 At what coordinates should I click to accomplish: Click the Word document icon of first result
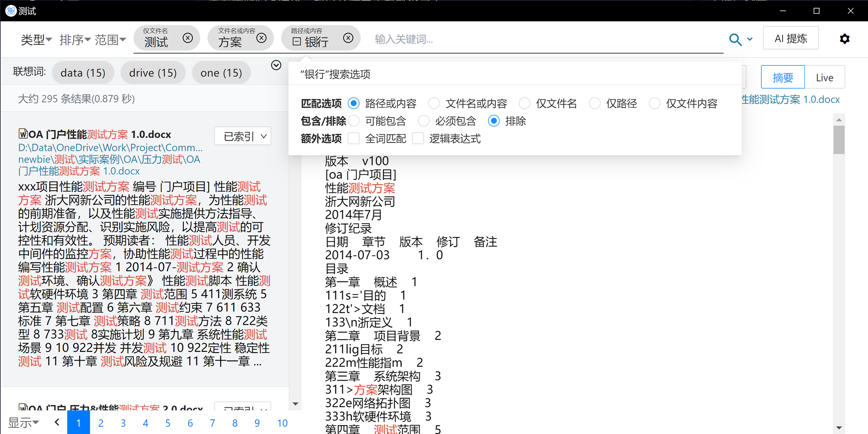point(23,134)
